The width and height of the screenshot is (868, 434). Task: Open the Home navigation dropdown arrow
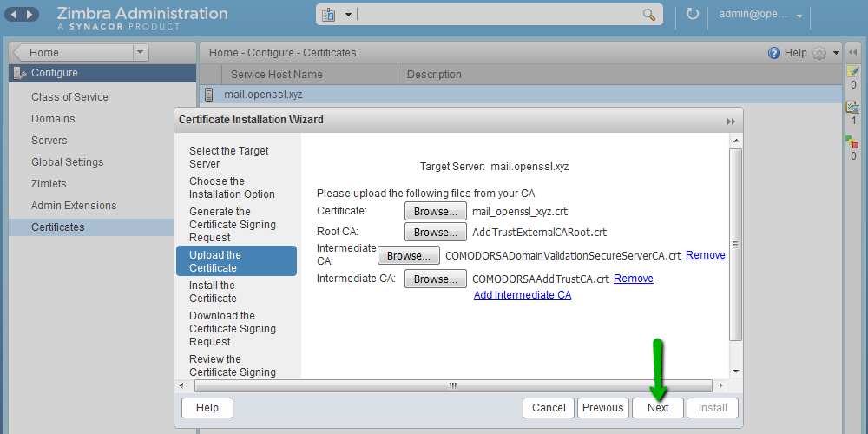(141, 53)
